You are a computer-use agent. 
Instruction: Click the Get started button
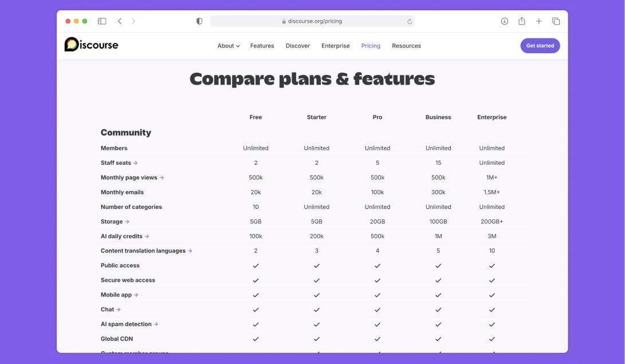point(540,46)
